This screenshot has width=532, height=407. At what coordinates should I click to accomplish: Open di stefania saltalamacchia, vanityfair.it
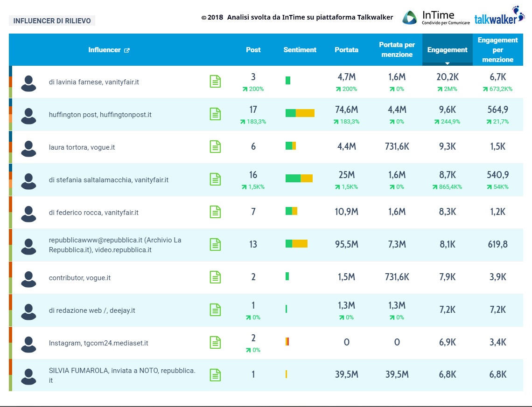(109, 180)
